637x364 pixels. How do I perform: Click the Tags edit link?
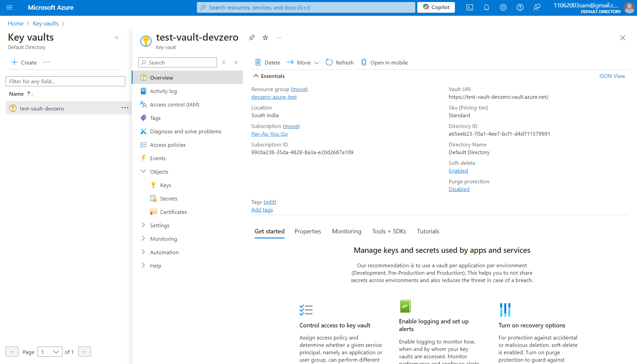(x=270, y=202)
